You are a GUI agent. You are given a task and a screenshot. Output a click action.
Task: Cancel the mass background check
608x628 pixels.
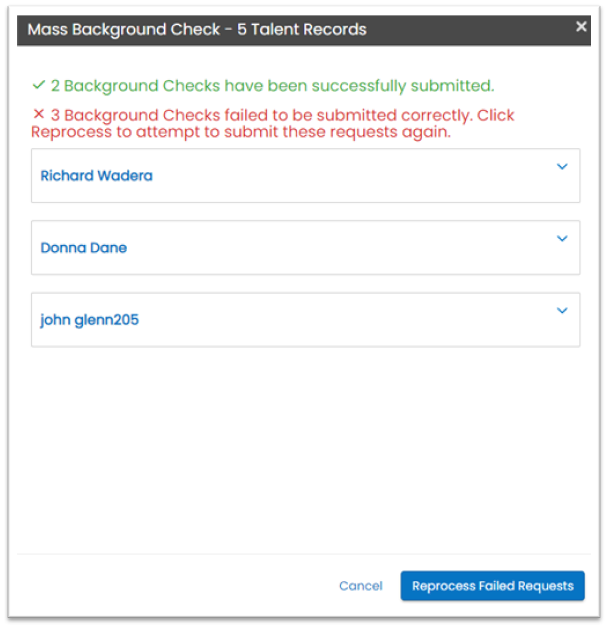[x=360, y=586]
